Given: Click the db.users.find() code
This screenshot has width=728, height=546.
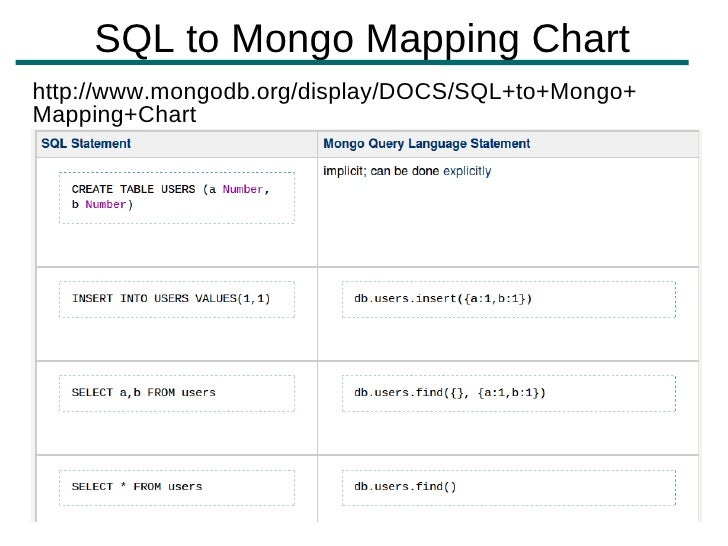Looking at the screenshot, I should (x=405, y=487).
